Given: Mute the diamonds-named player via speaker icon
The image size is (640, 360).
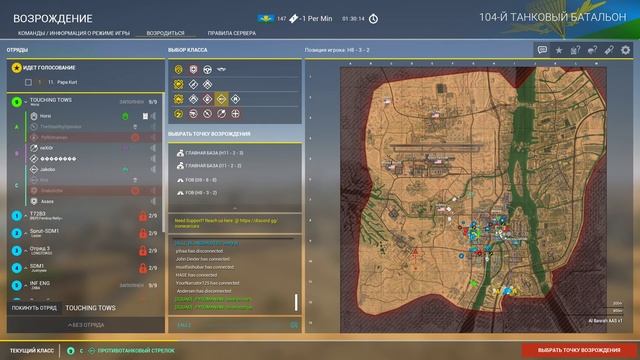Looking at the screenshot, I should [x=153, y=159].
